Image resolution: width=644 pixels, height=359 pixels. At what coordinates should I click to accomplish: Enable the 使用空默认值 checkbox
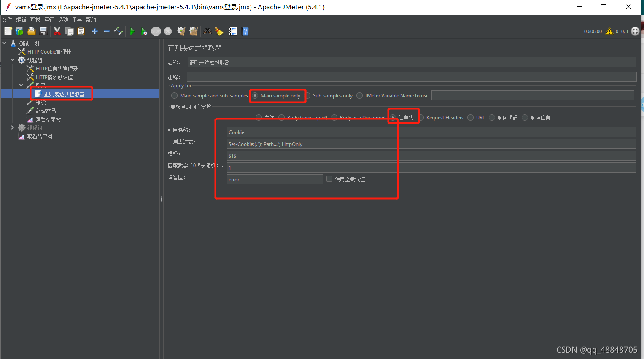tap(329, 179)
